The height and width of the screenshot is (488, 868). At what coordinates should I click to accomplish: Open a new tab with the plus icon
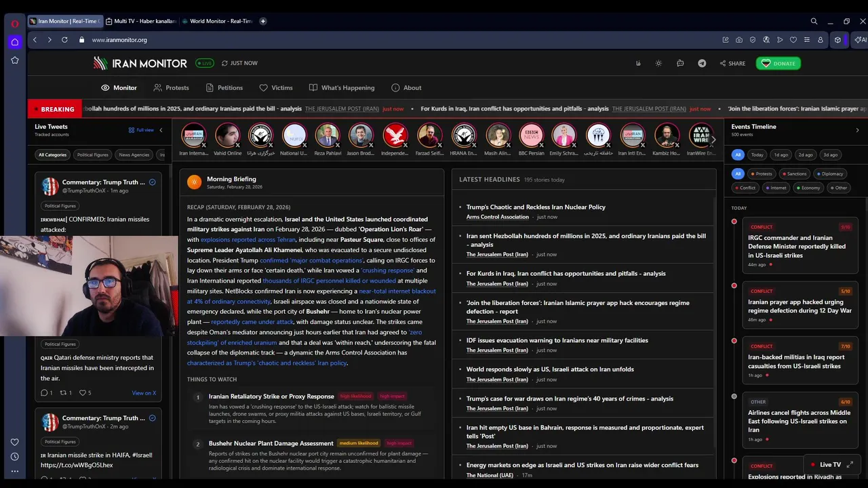pos(263,21)
